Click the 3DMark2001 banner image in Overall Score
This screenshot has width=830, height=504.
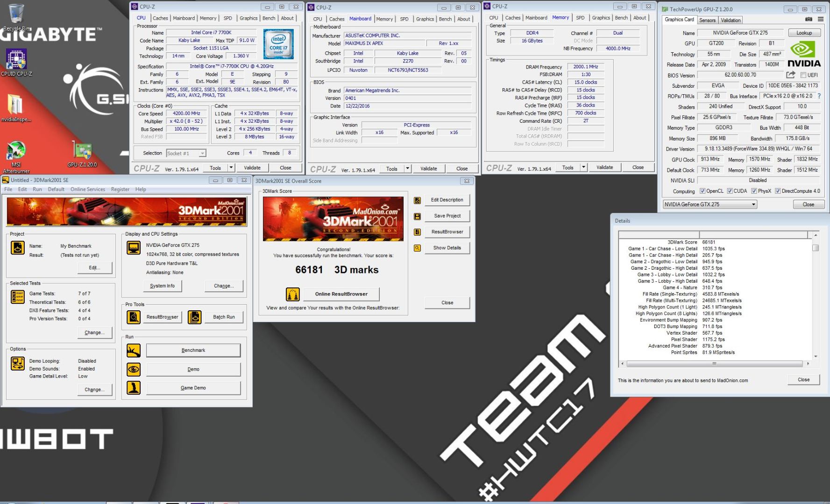333,219
